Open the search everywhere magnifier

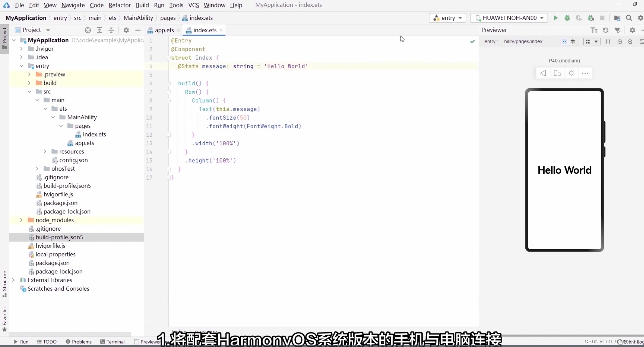pyautogui.click(x=629, y=18)
